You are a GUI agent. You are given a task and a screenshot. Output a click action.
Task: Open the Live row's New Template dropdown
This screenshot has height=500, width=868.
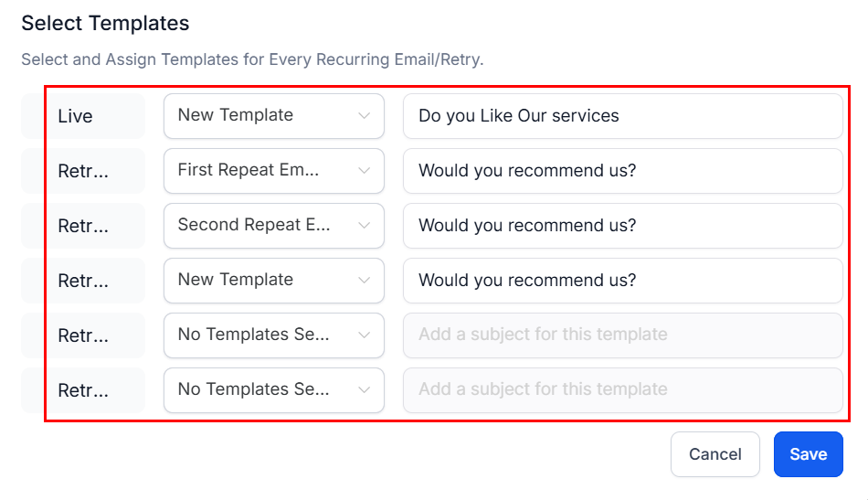click(x=273, y=116)
